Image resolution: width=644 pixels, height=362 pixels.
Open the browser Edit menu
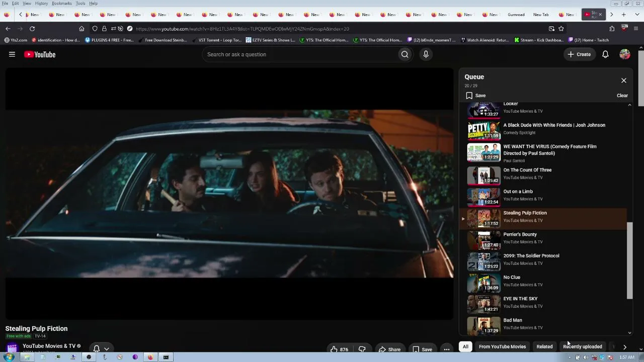tap(16, 4)
